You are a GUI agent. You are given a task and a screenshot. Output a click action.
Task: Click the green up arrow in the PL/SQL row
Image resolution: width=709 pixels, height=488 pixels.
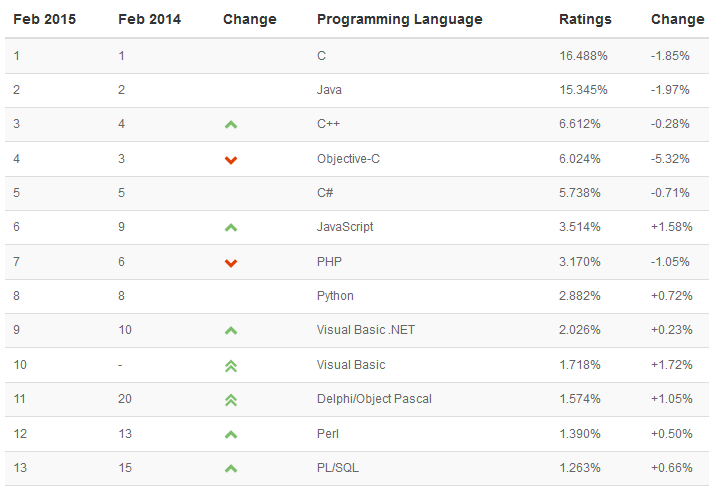[x=231, y=469]
